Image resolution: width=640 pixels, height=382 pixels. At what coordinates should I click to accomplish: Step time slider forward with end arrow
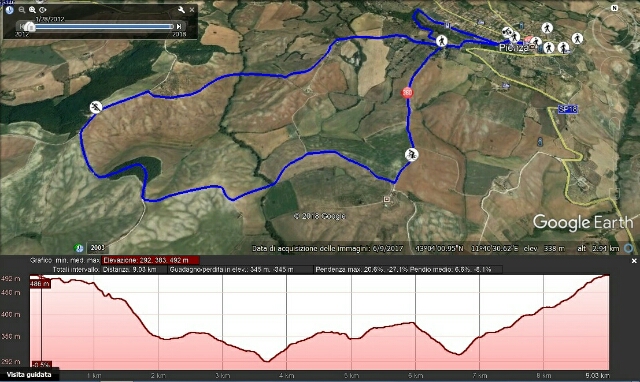(x=179, y=26)
